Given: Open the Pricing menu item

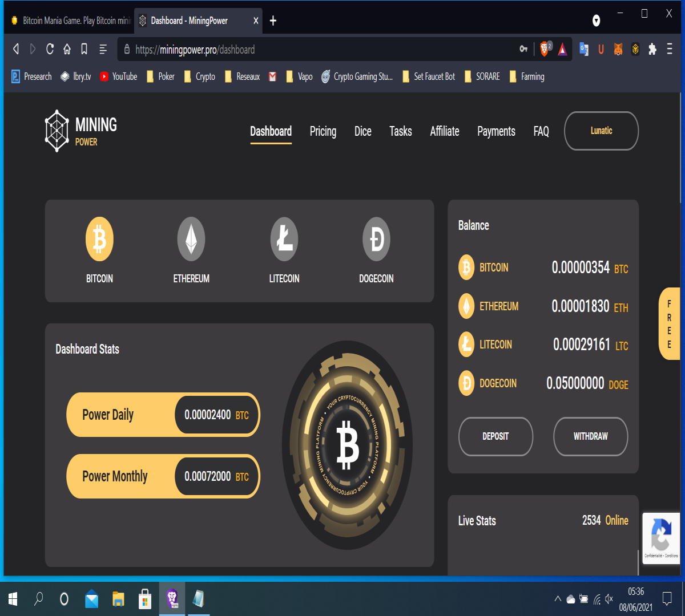Looking at the screenshot, I should click(x=323, y=131).
